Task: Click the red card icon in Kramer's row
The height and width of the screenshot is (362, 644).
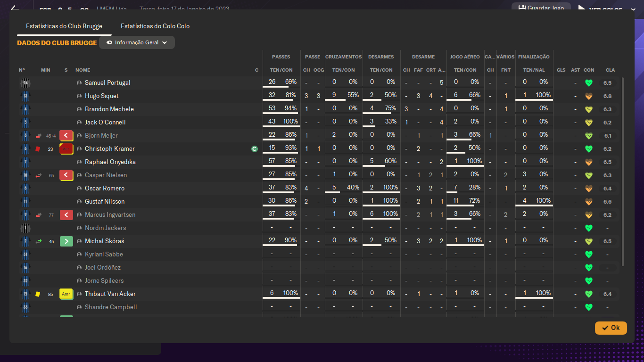Action: pyautogui.click(x=38, y=149)
